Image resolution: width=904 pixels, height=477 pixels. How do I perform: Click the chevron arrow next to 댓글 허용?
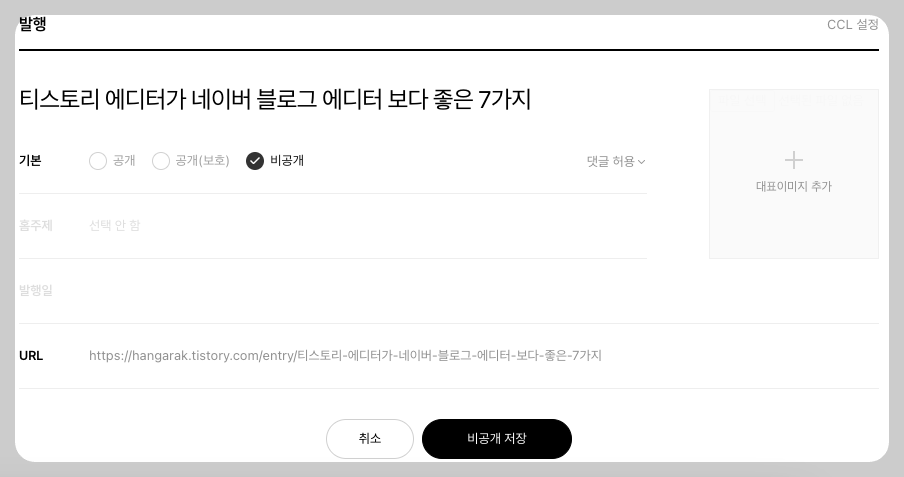(642, 162)
